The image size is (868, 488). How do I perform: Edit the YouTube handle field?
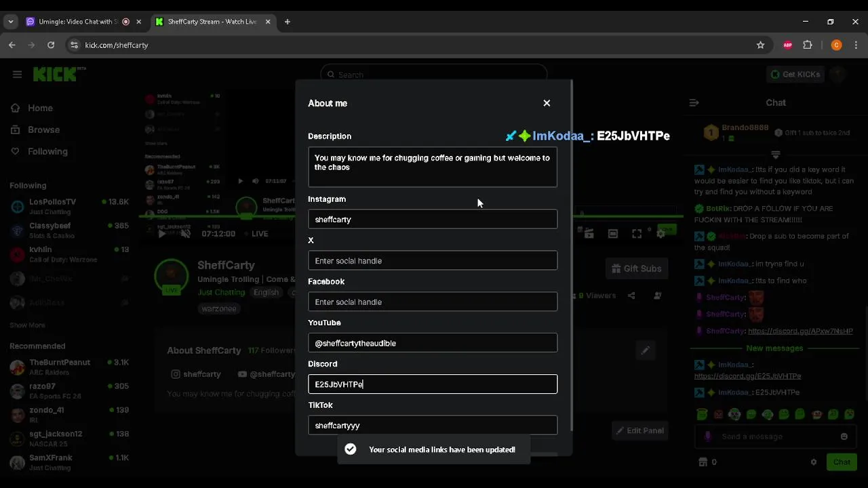433,343
